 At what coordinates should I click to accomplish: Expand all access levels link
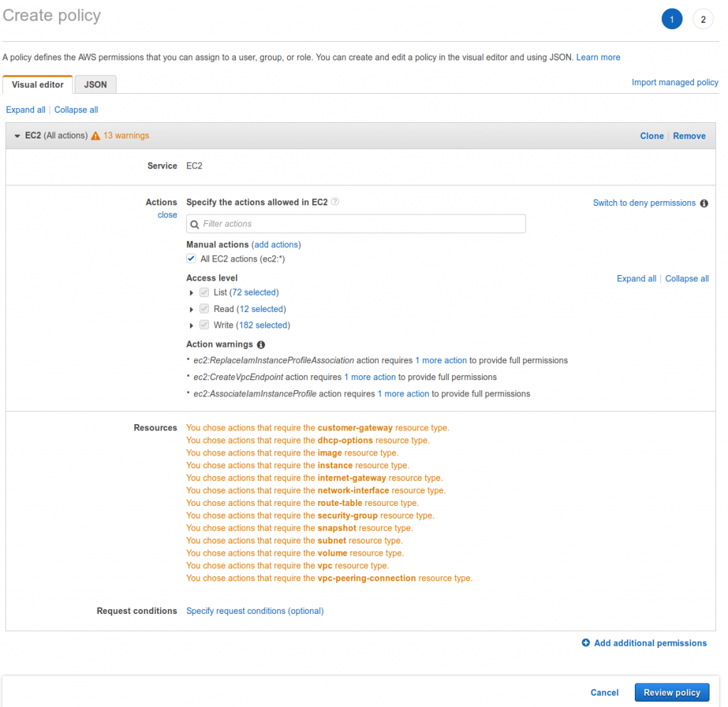636,279
